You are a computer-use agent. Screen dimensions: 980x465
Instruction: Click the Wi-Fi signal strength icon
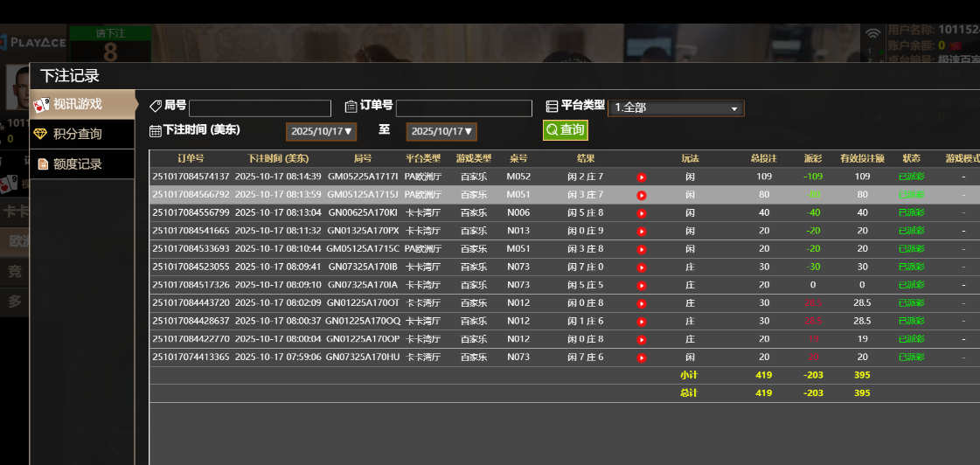click(872, 33)
